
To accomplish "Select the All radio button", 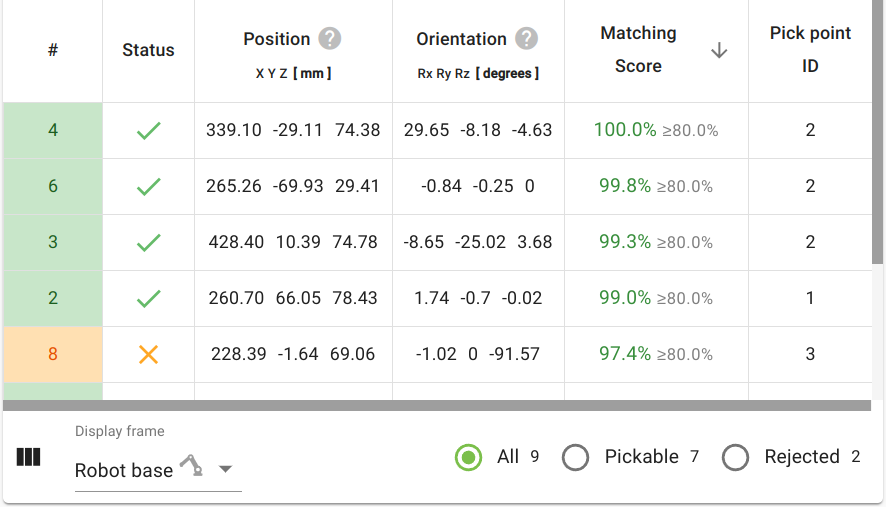I will pyautogui.click(x=468, y=457).
